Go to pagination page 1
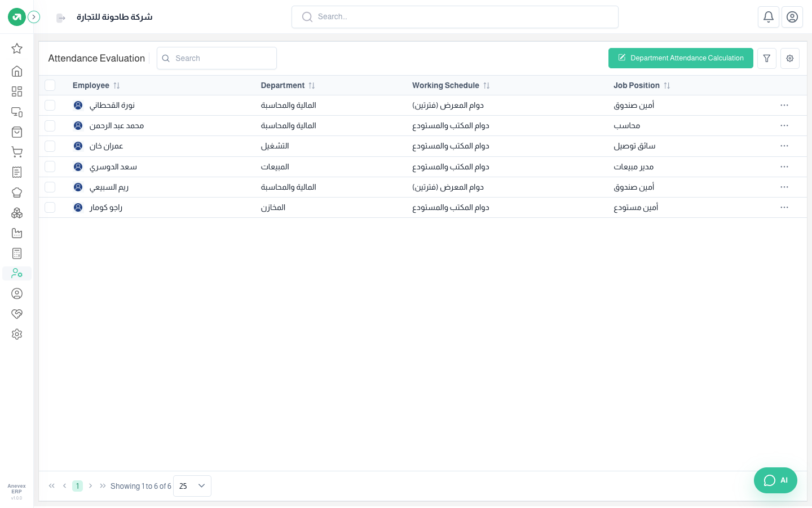Screen dimensions: 812x508 pyautogui.click(x=77, y=486)
